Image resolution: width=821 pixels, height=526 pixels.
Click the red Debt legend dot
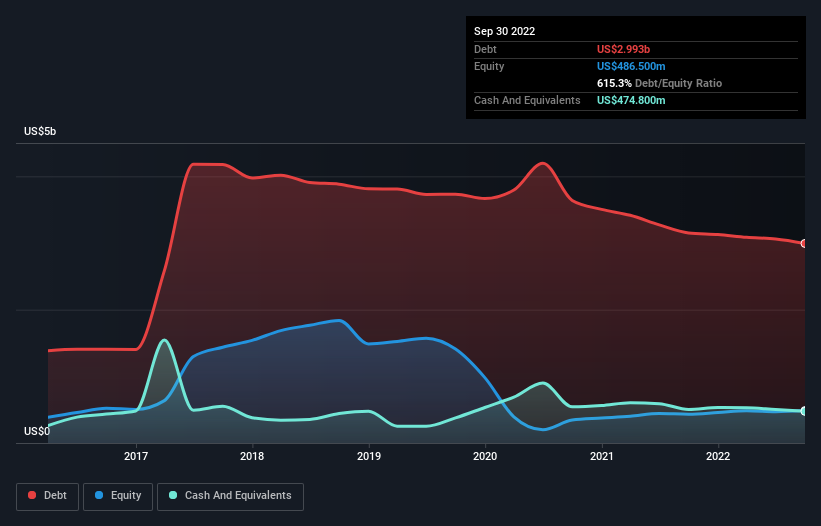click(32, 495)
